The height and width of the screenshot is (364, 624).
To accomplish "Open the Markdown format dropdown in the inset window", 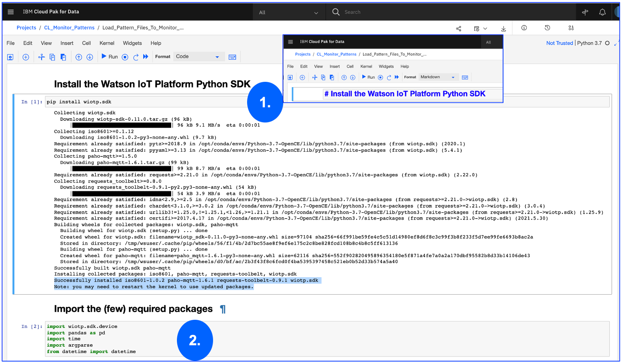I will point(439,77).
